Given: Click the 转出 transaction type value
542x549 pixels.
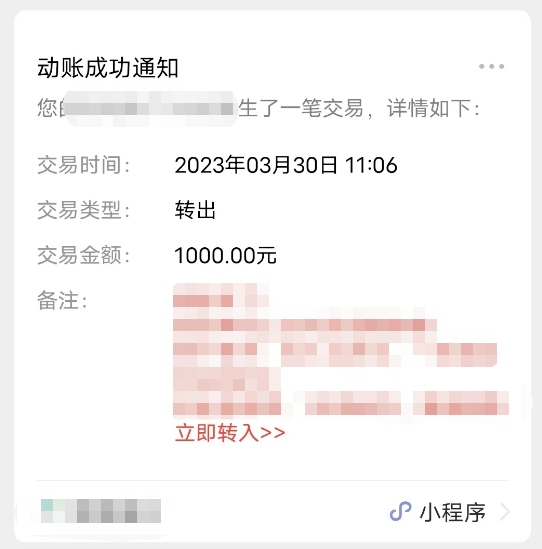Looking at the screenshot, I should (195, 210).
